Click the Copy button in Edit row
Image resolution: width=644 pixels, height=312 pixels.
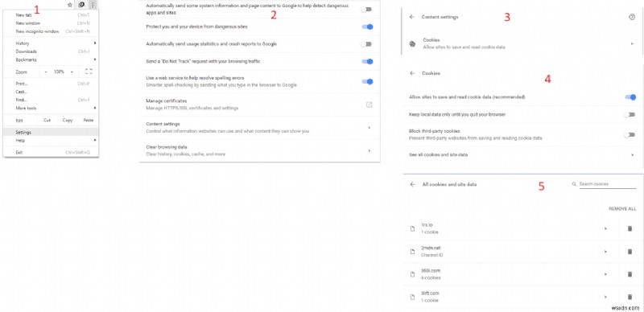point(68,121)
